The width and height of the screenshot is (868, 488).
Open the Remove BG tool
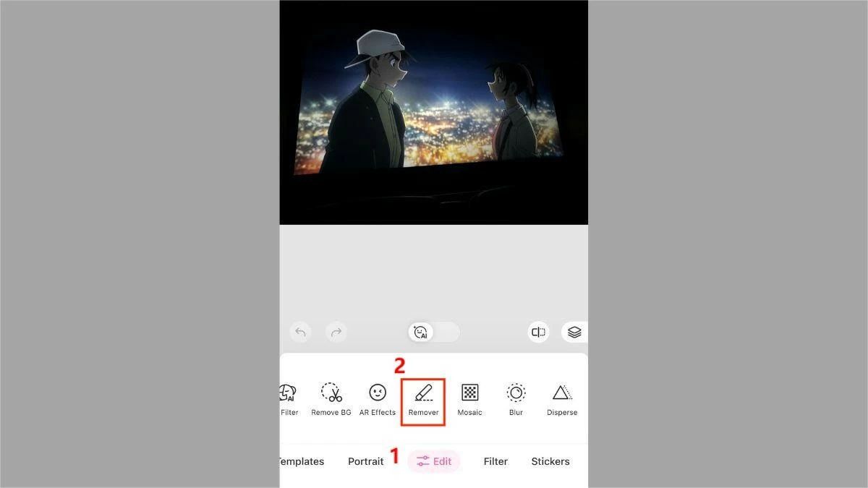pos(331,398)
